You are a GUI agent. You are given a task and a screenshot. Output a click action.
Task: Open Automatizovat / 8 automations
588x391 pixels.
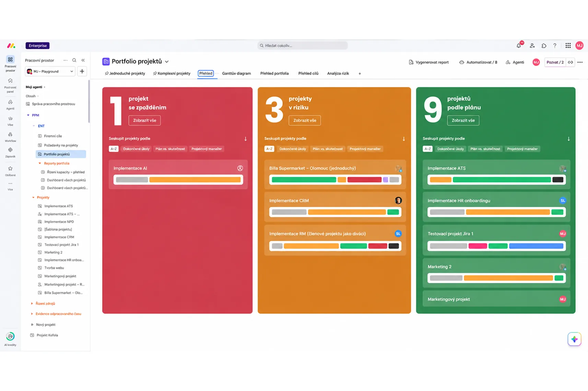(478, 62)
